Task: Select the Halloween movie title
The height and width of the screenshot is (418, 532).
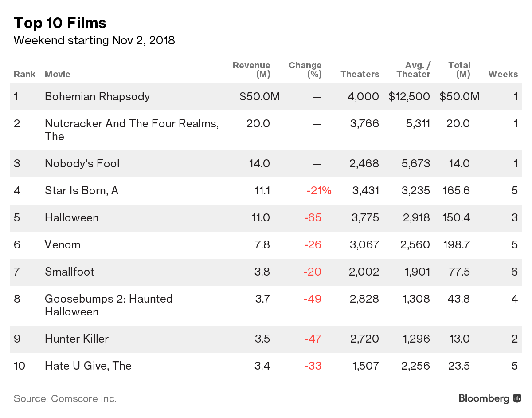Action: pyautogui.click(x=71, y=218)
